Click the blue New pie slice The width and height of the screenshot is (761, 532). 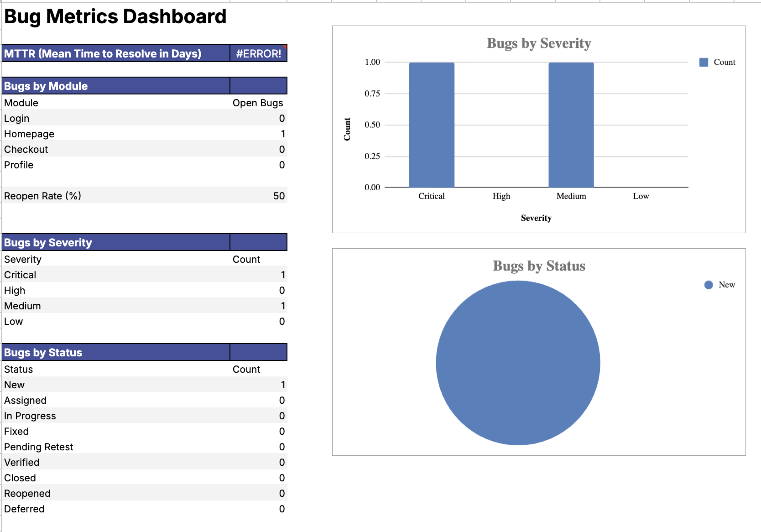518,363
